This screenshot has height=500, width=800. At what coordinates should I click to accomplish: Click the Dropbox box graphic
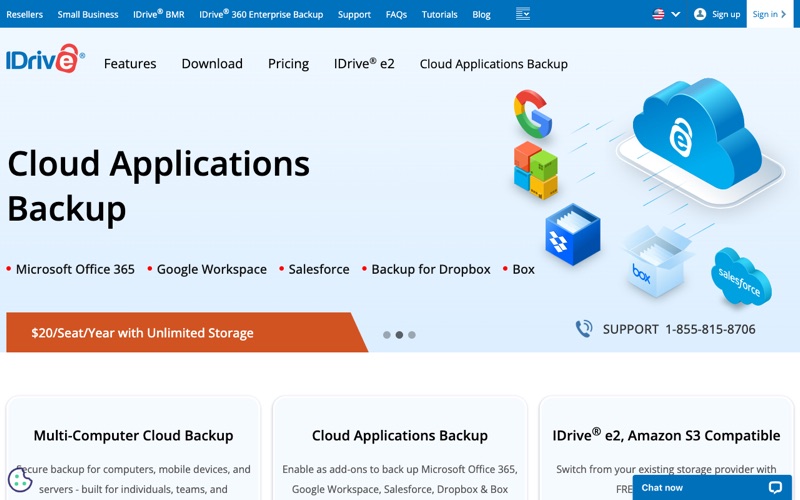[x=572, y=235]
